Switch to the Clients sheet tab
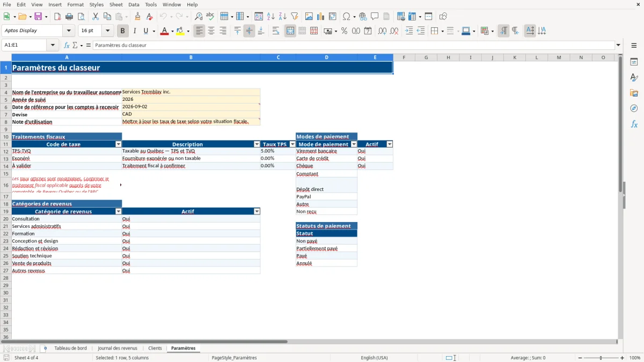 [155, 349]
